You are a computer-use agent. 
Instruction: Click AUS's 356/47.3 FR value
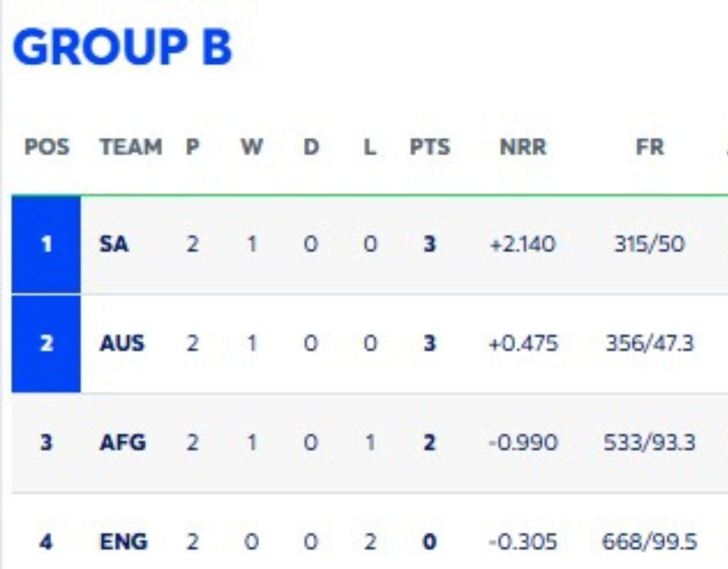click(x=650, y=344)
